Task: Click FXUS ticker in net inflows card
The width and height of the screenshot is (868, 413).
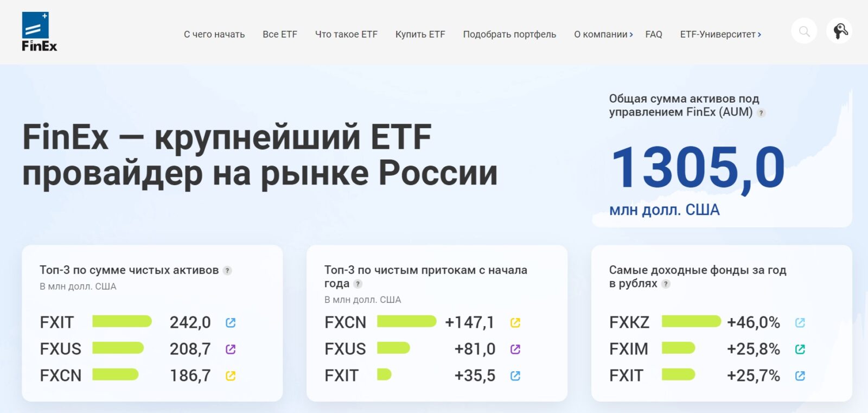Action: coord(345,349)
